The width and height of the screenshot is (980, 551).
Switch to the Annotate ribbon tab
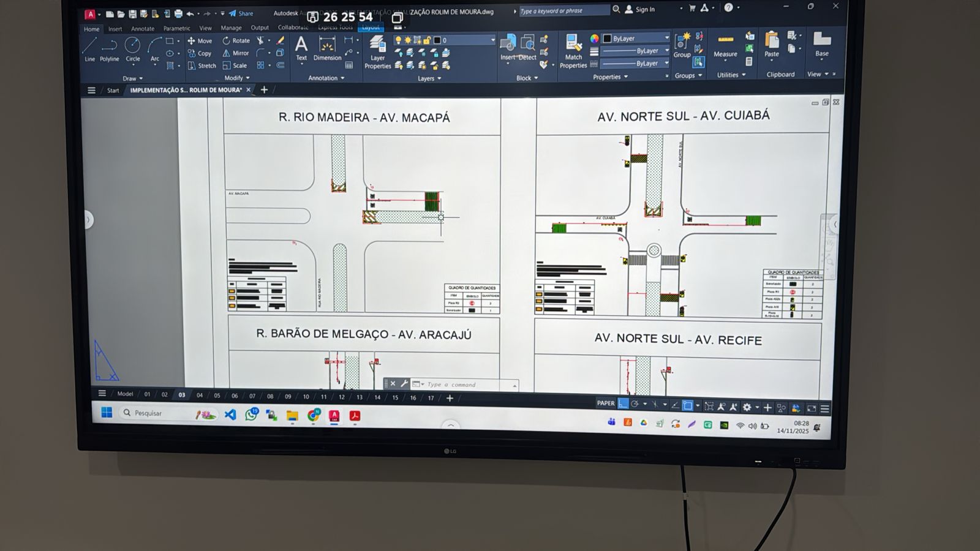[x=143, y=29]
